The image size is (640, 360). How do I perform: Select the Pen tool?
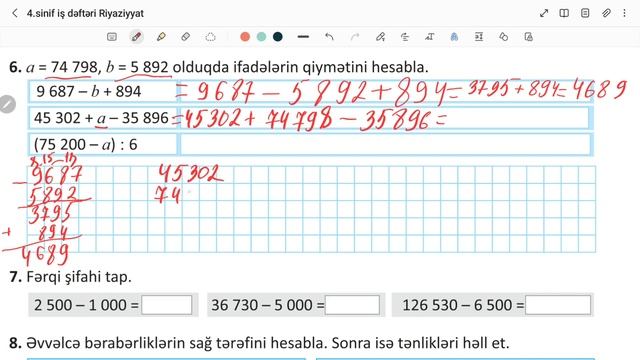[136, 37]
